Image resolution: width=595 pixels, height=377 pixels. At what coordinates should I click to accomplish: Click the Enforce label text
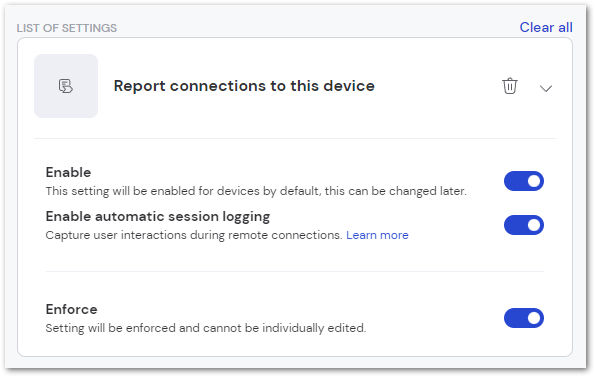[x=71, y=309]
